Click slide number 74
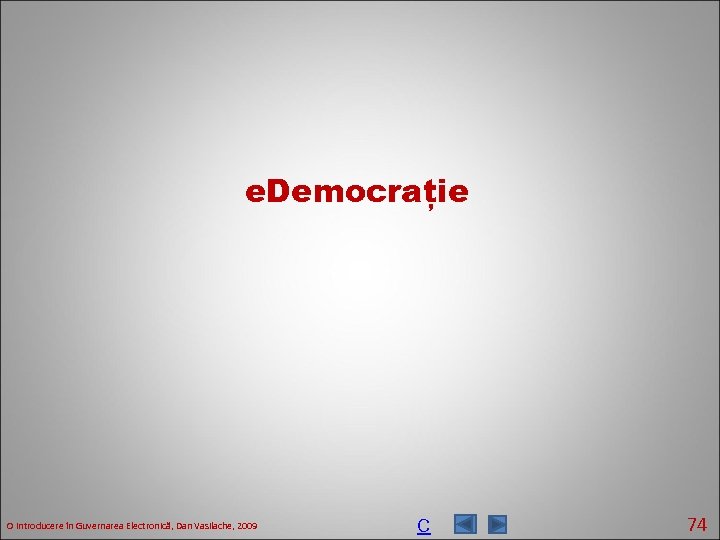720x540 pixels. (697, 524)
